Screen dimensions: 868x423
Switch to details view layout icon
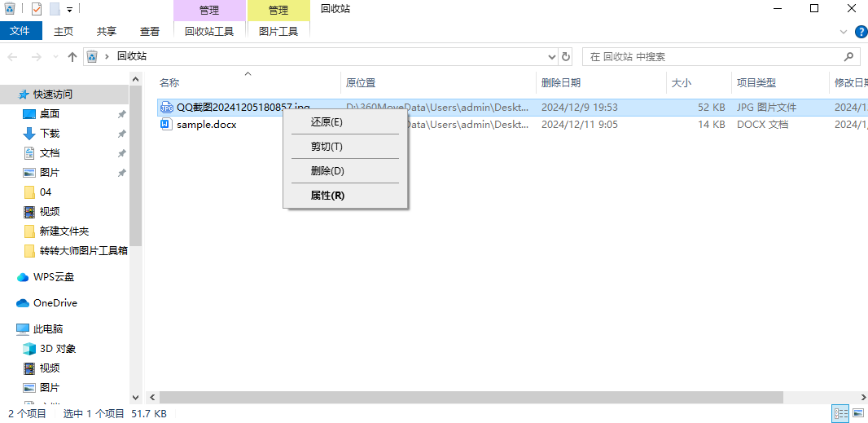pyautogui.click(x=841, y=413)
